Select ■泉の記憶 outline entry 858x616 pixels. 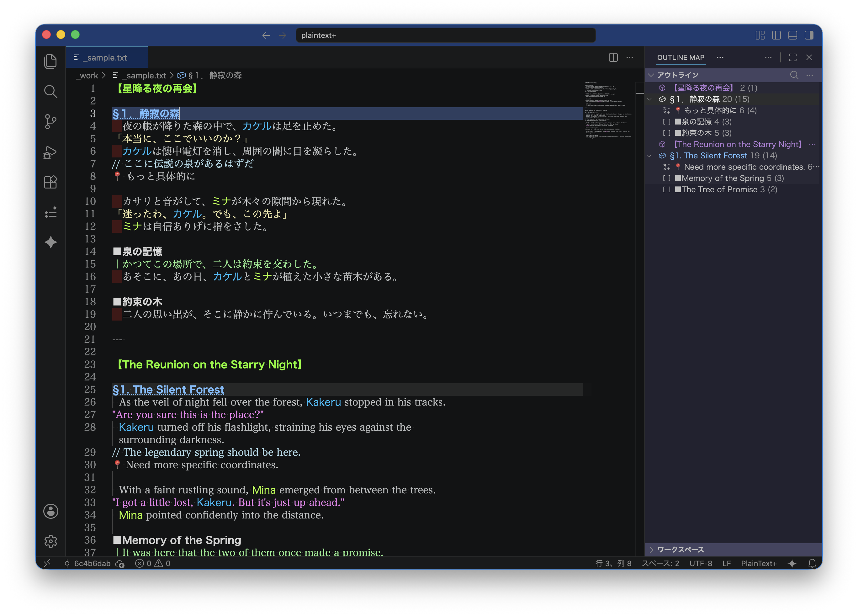693,122
